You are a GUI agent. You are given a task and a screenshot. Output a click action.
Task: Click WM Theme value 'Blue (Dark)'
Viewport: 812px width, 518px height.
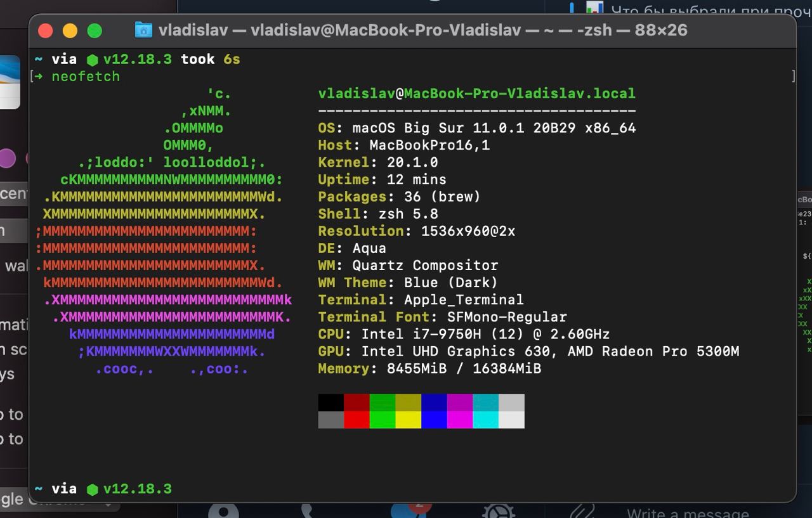click(x=450, y=282)
